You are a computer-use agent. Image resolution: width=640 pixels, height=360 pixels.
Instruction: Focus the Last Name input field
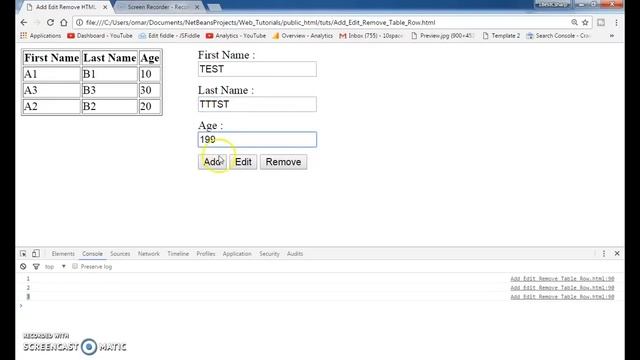pyautogui.click(x=257, y=104)
